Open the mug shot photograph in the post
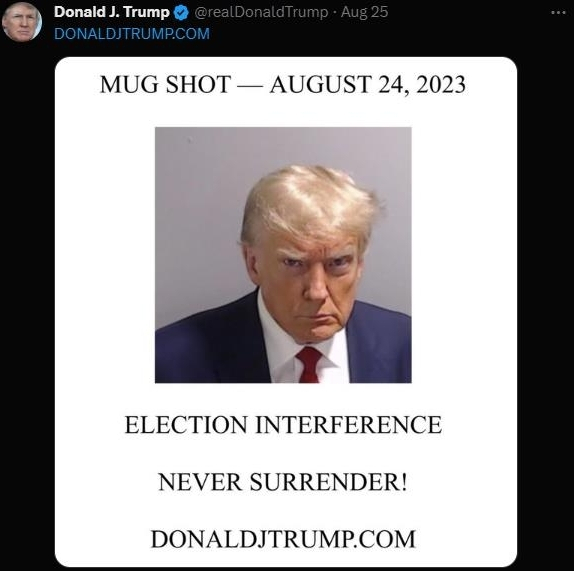The height and width of the screenshot is (571, 574). click(283, 255)
